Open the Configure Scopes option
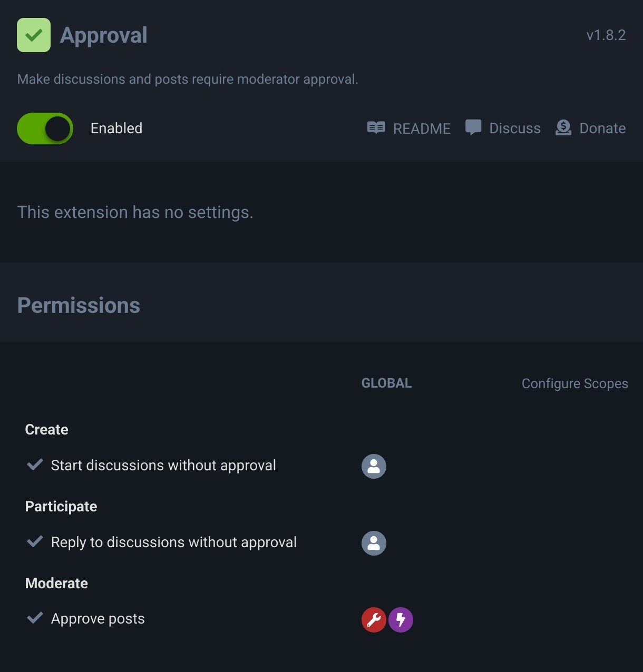 pos(574,383)
